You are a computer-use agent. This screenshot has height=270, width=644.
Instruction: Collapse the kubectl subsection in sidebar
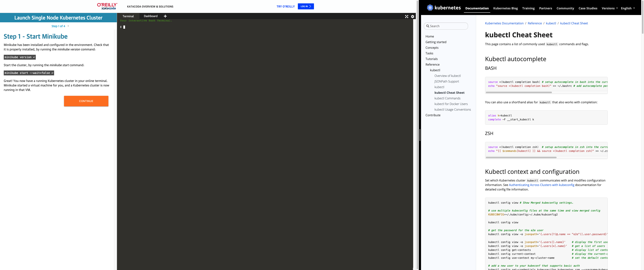point(435,70)
